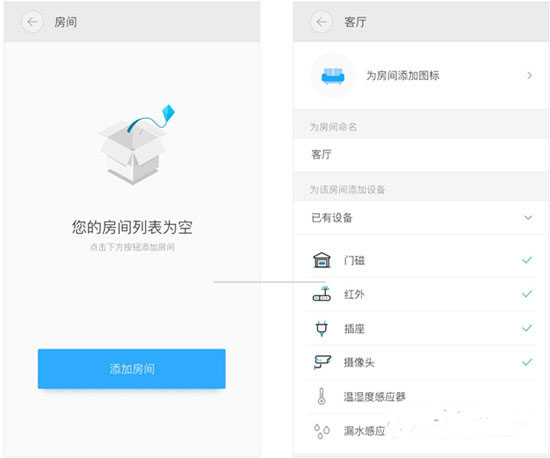Screen dimensions: 550x458
Task: Click the 红外 infrared device icon
Action: click(322, 294)
